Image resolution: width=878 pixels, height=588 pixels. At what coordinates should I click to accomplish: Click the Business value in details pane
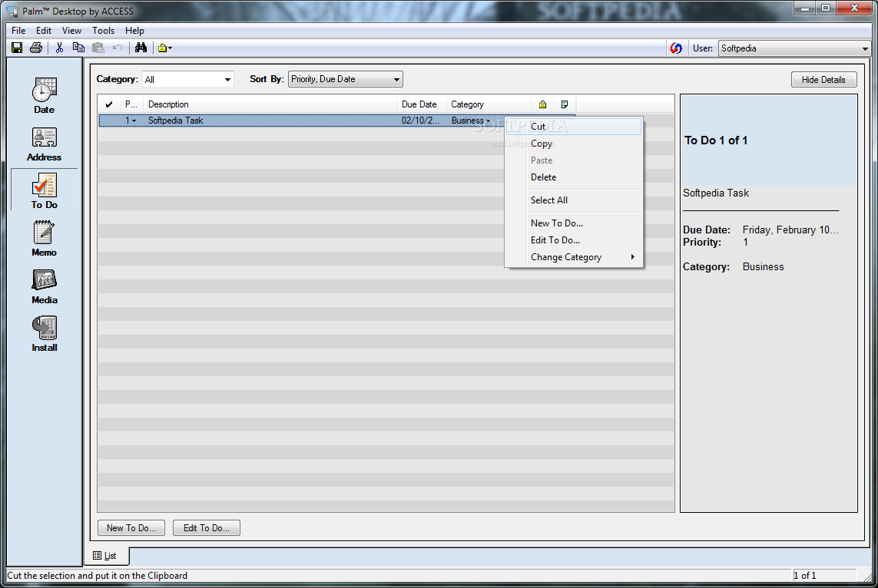(763, 267)
